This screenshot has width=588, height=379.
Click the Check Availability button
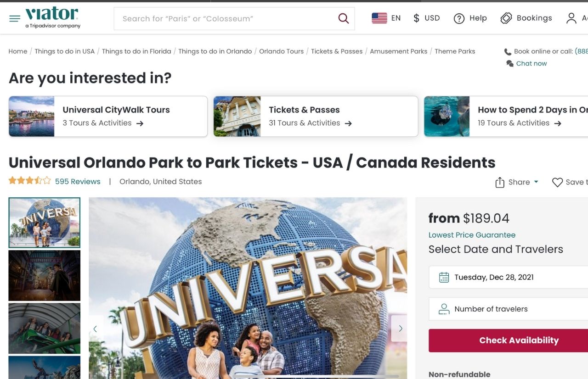pos(508,340)
